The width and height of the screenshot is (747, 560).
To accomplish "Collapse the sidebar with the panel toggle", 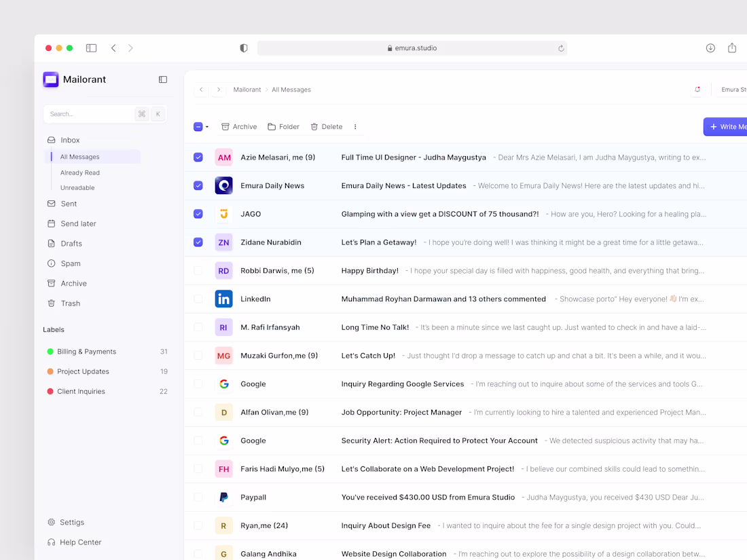I will click(162, 79).
